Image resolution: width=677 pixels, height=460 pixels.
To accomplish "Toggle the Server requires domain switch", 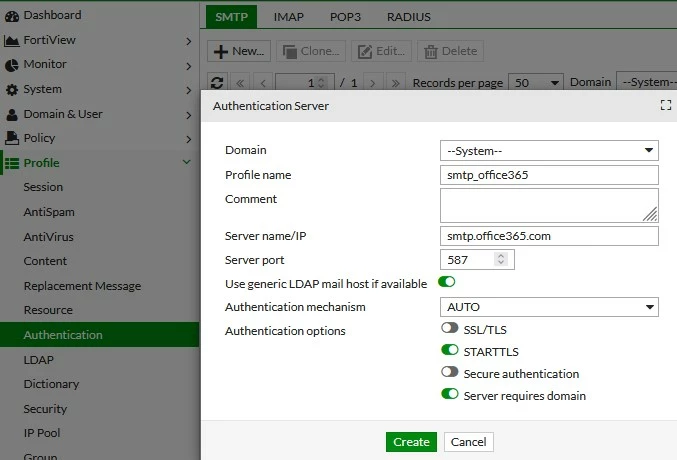I will click(449, 394).
